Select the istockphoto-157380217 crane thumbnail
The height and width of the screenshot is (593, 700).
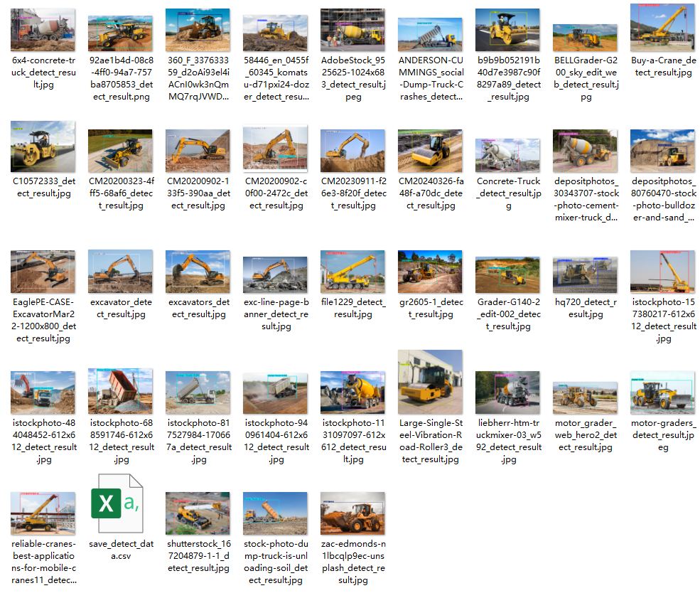tap(662, 272)
